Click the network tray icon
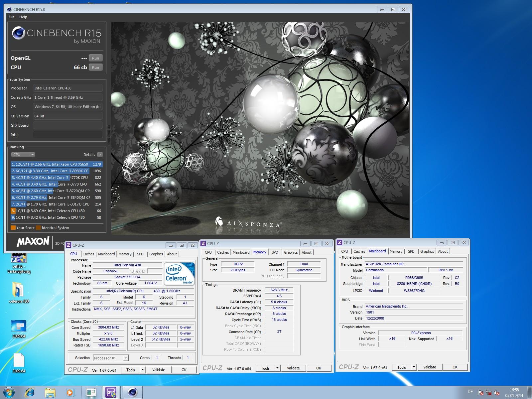The image size is (532, 399). coord(489,393)
